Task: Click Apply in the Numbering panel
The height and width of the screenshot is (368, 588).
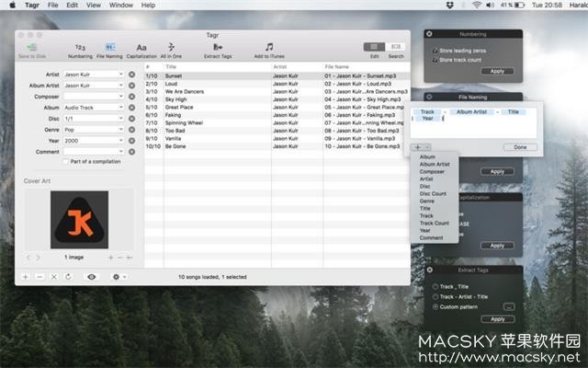Action: click(x=497, y=72)
